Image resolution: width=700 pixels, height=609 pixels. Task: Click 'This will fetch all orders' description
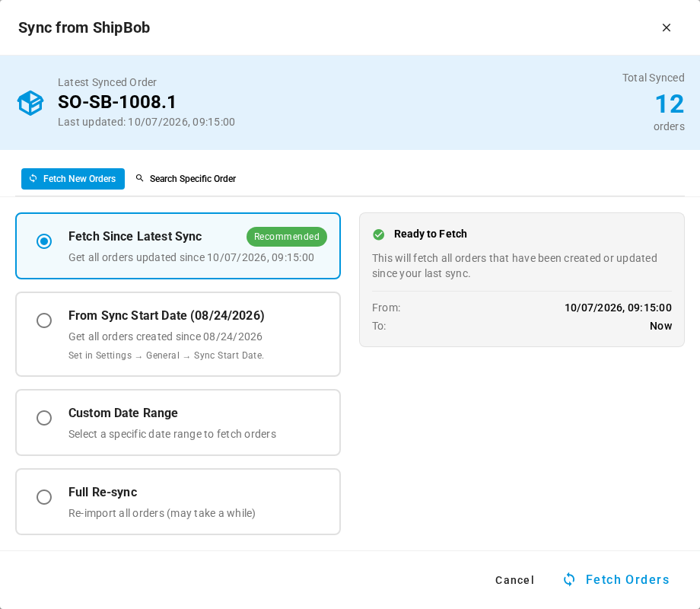[514, 266]
